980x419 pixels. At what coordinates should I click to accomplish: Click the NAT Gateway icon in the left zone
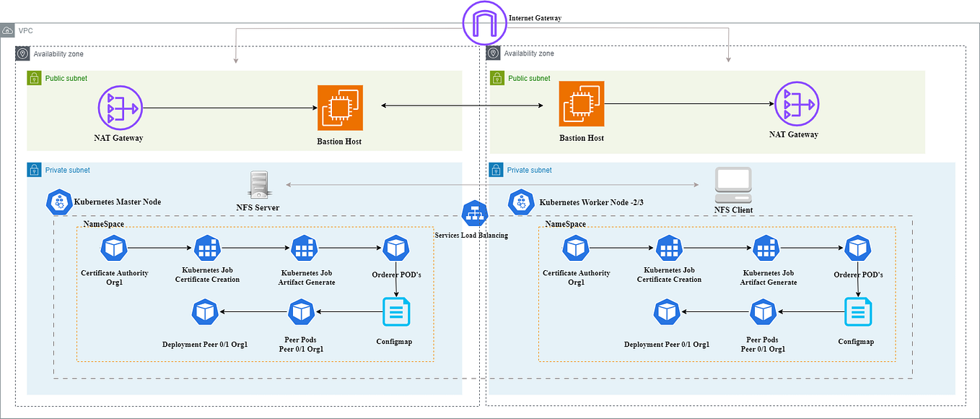tap(120, 105)
